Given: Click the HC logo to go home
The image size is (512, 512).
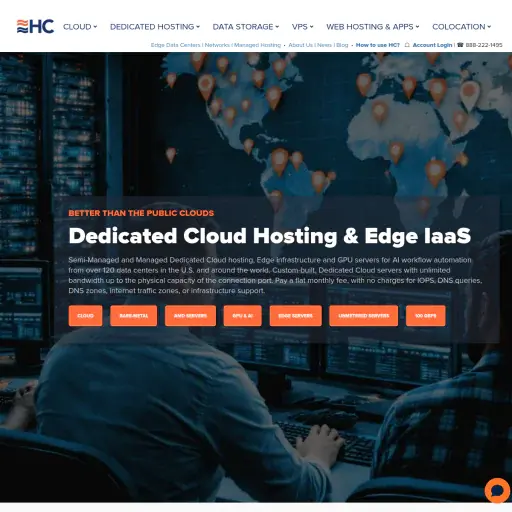Looking at the screenshot, I should point(35,26).
